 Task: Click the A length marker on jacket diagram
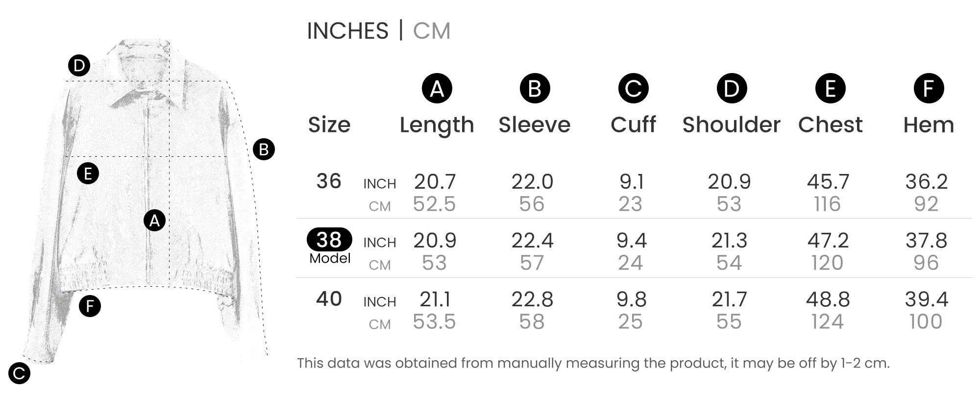pos(154,221)
